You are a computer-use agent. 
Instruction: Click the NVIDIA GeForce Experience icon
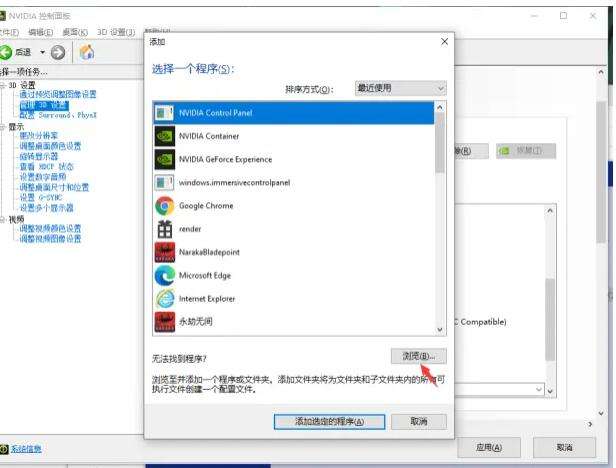(x=165, y=159)
